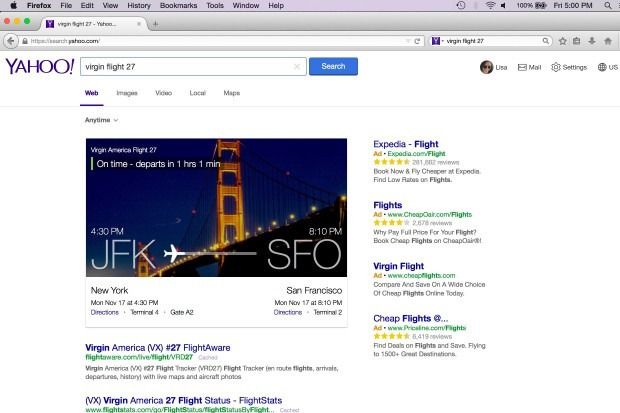Click the Time Machine menu bar icon
The image size is (620, 413).
pyautogui.click(x=461, y=6)
